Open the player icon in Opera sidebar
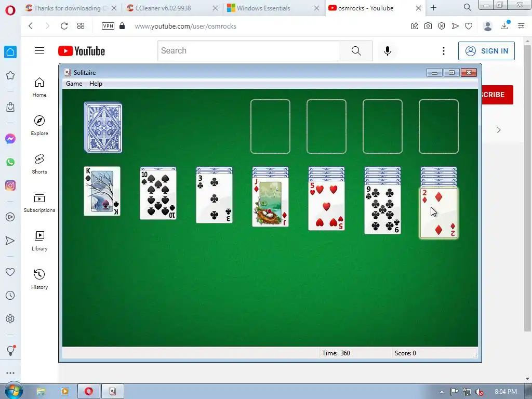This screenshot has height=399, width=532. [x=10, y=217]
